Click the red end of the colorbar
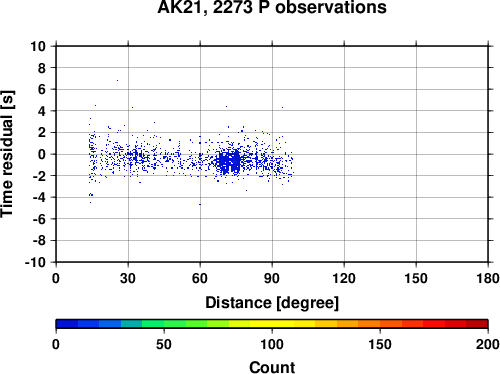Viewport: 500px width, 374px height. [477, 324]
